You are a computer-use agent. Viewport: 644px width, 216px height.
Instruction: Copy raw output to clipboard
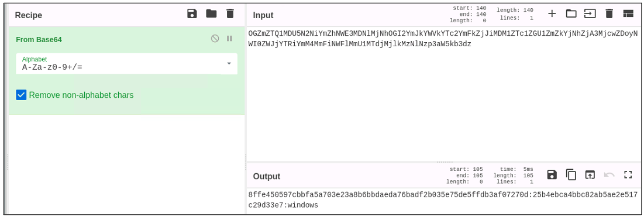tap(571, 174)
